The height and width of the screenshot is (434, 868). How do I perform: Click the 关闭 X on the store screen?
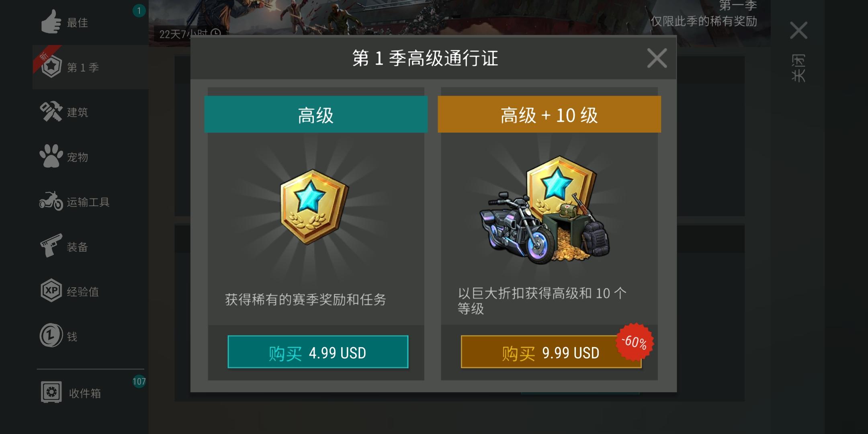(798, 31)
